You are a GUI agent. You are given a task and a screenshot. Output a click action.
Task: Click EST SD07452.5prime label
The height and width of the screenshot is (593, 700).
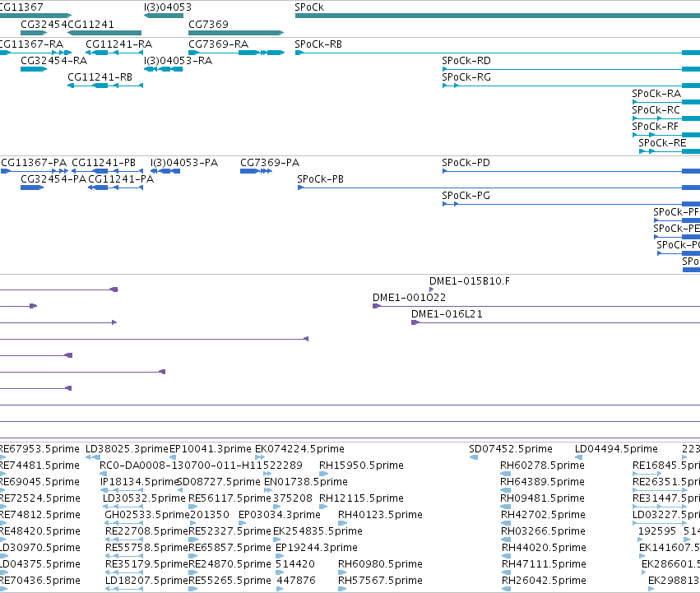click(x=511, y=449)
